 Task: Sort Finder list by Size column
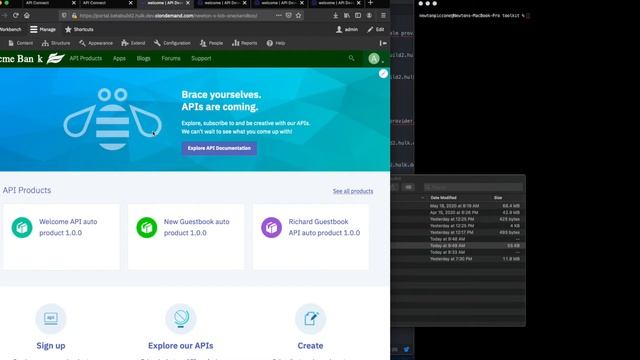click(x=498, y=198)
